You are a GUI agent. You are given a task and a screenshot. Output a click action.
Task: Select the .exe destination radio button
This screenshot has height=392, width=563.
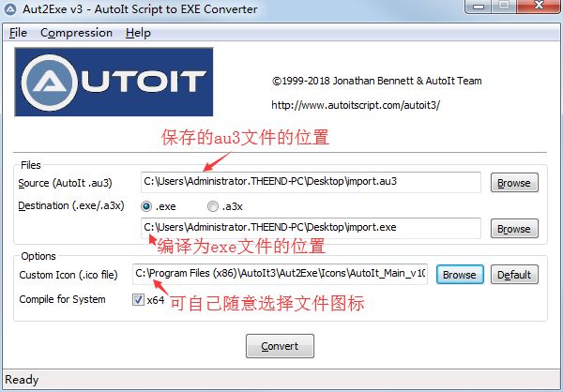(146, 206)
